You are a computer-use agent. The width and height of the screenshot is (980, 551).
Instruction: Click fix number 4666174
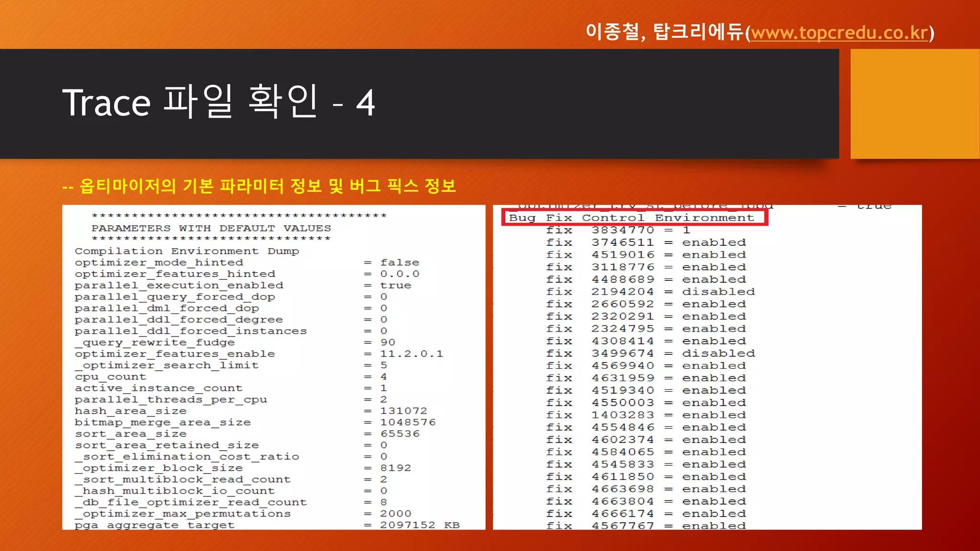pyautogui.click(x=623, y=514)
